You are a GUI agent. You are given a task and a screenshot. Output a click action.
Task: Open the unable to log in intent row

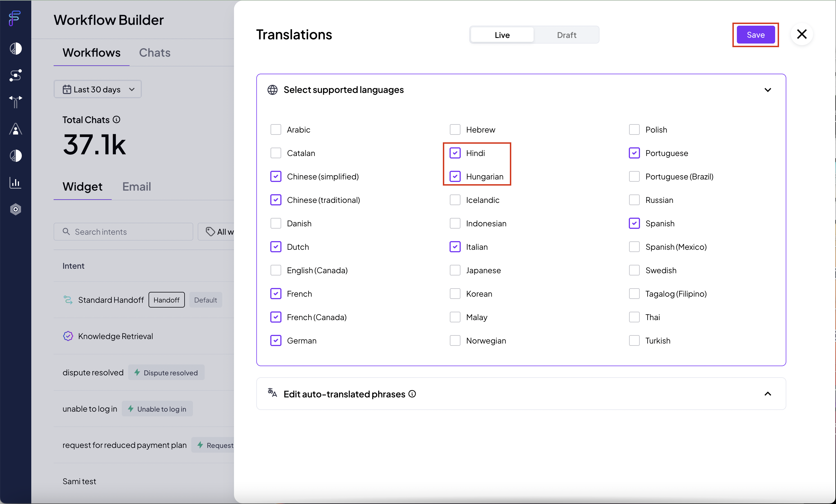click(x=144, y=409)
